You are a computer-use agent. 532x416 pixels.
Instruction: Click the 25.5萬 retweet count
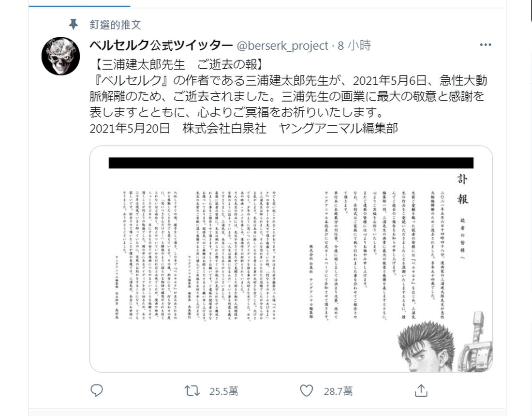[x=223, y=391]
